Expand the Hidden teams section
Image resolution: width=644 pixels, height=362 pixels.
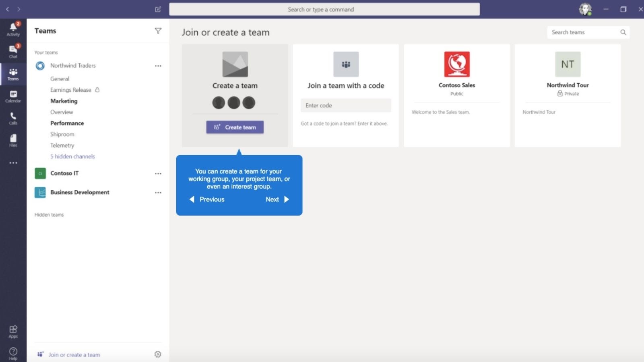pos(49,215)
